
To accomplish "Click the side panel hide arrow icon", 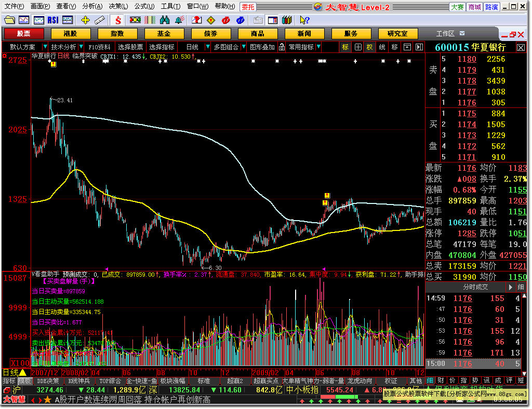I will pos(419,47).
